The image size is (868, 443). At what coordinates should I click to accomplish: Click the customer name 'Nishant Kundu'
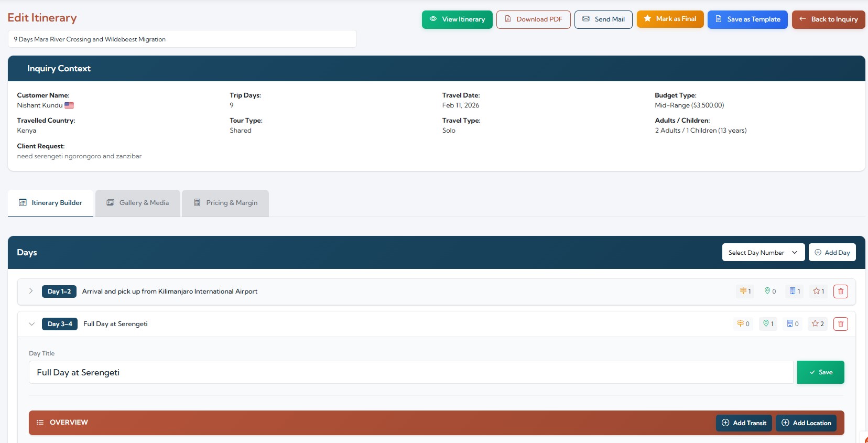(39, 105)
